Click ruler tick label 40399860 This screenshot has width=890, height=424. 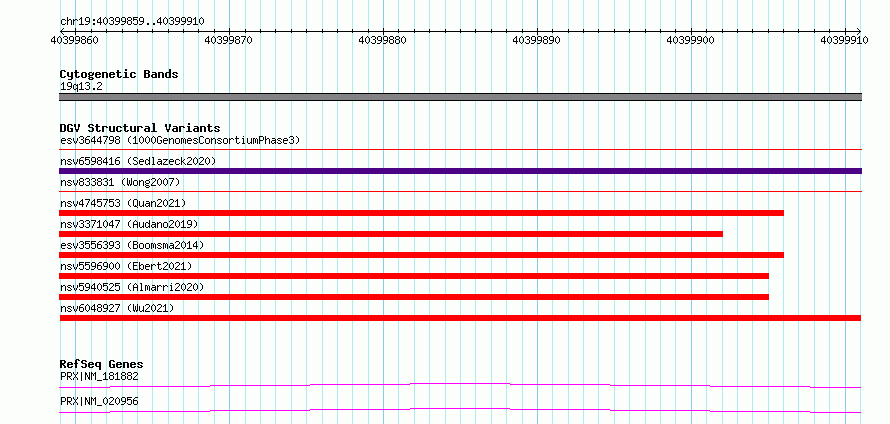[74, 40]
